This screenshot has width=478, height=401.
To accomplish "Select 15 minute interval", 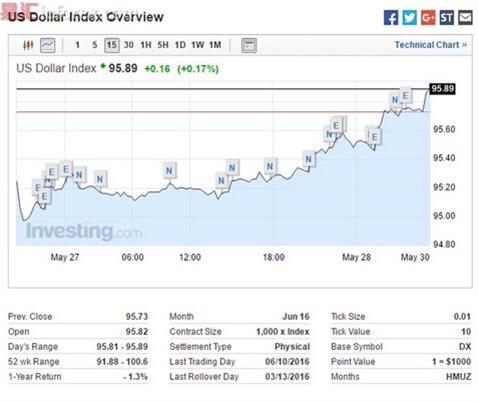I will tap(112, 45).
